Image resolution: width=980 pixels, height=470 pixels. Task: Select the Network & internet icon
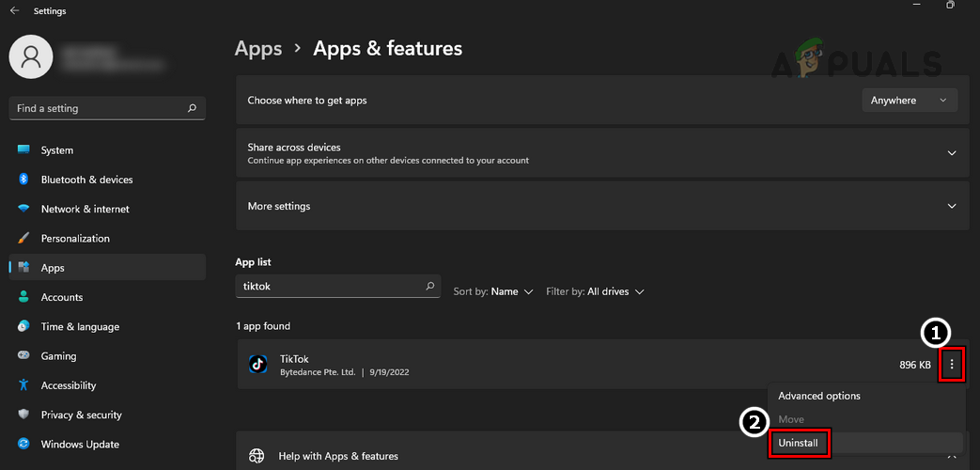tap(23, 209)
